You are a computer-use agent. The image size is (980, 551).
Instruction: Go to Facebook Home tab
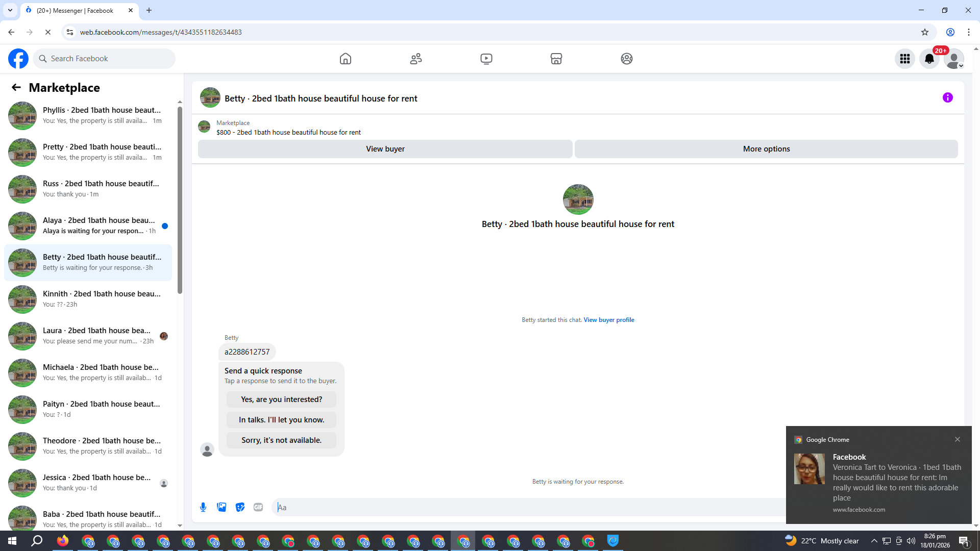(346, 59)
